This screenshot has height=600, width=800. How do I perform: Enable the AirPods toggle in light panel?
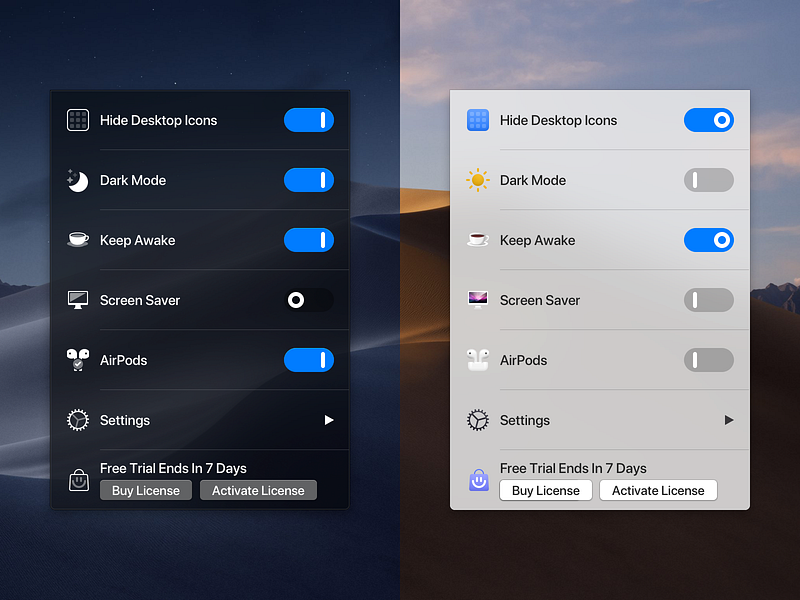point(709,360)
